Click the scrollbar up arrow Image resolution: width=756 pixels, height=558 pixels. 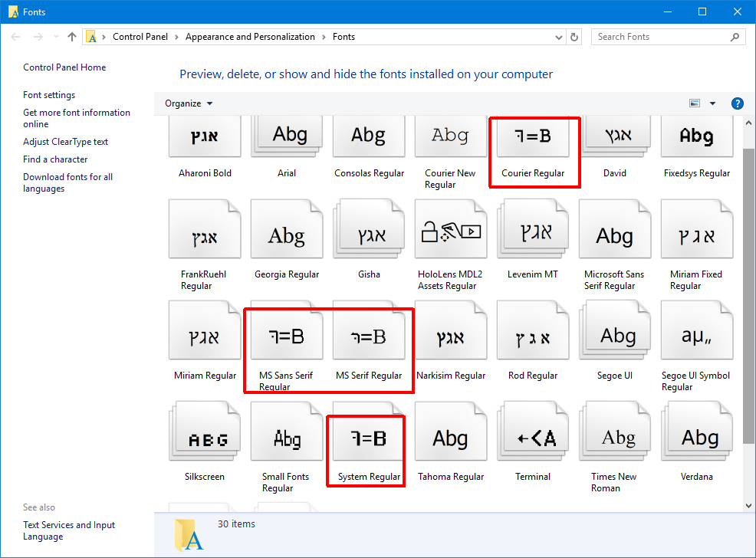click(x=748, y=123)
